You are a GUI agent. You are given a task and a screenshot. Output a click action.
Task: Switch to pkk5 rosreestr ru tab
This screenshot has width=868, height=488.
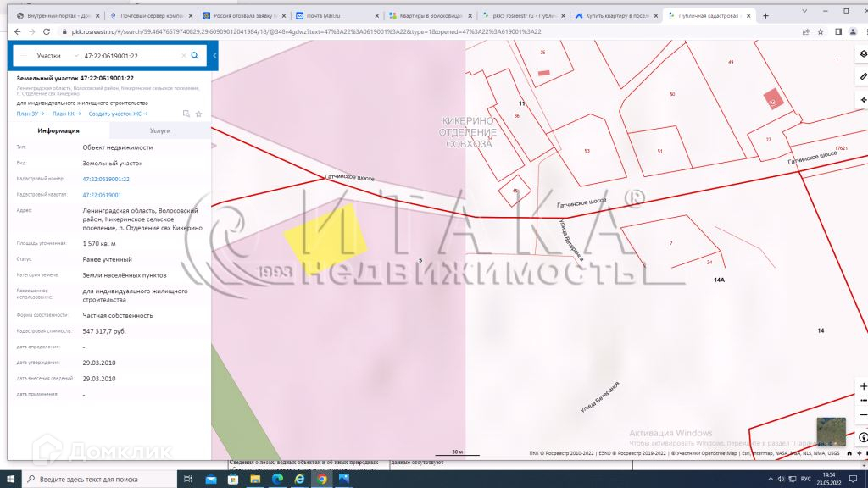[523, 16]
